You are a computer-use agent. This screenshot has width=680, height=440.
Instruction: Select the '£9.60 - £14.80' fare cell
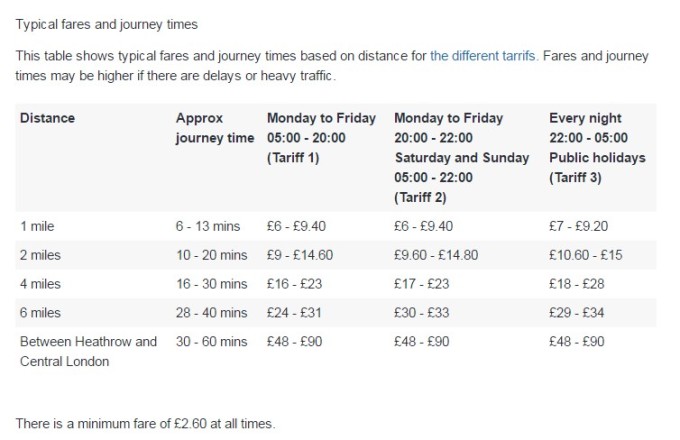click(x=436, y=255)
